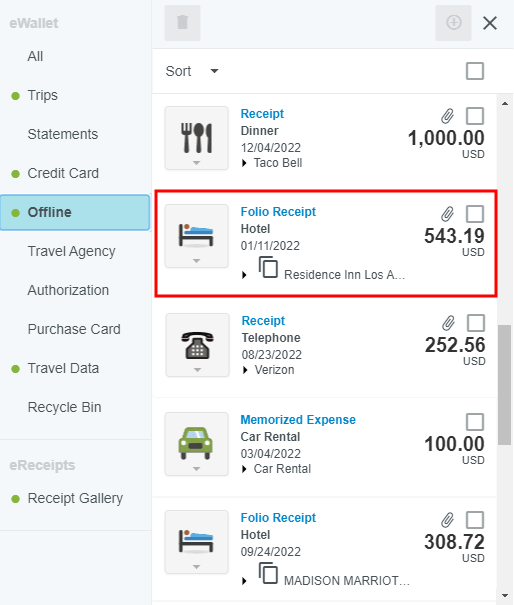Screen dimensions: 514x605
Task: Click the add expense plus icon
Action: point(453,23)
